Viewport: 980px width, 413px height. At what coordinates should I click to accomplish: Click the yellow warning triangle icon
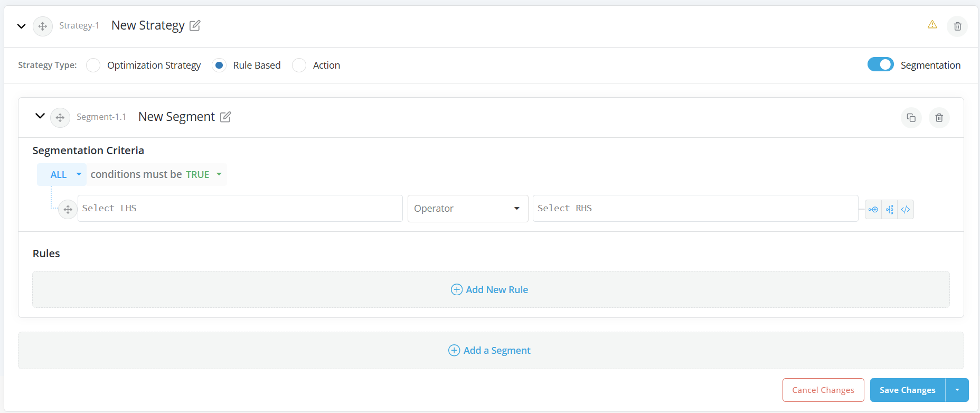tap(932, 25)
